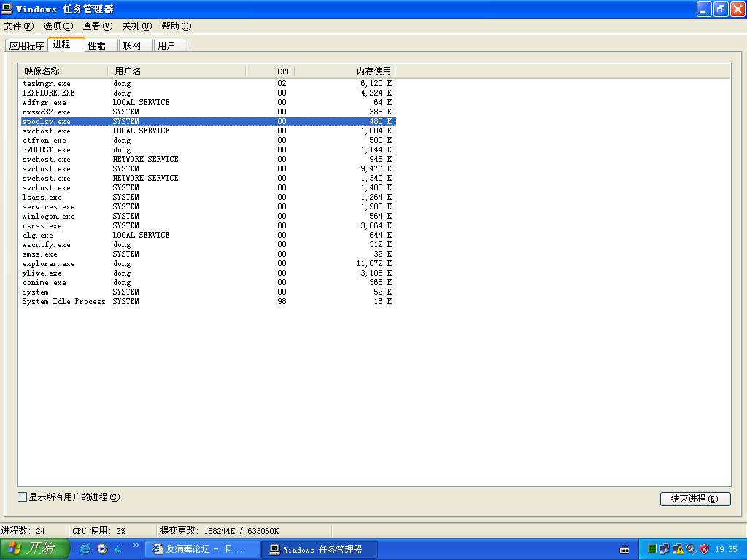This screenshot has width=747, height=560.
Task: Click the 19:35 system clock
Action: click(x=726, y=550)
